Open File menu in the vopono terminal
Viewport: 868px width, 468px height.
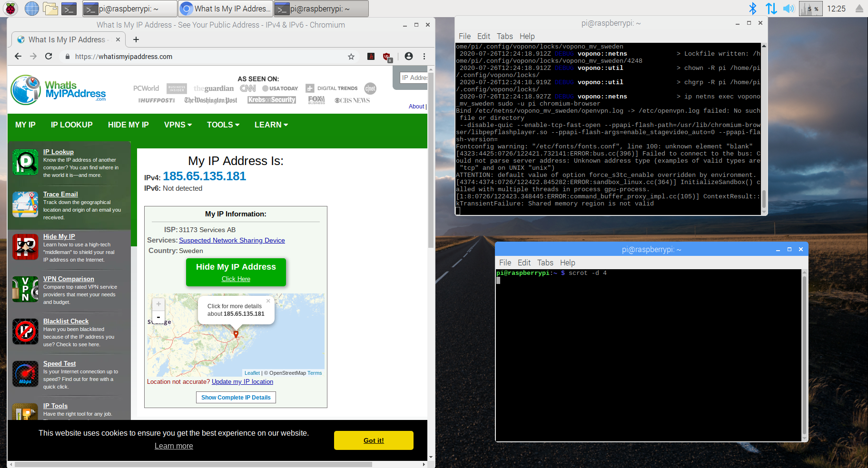click(x=464, y=36)
